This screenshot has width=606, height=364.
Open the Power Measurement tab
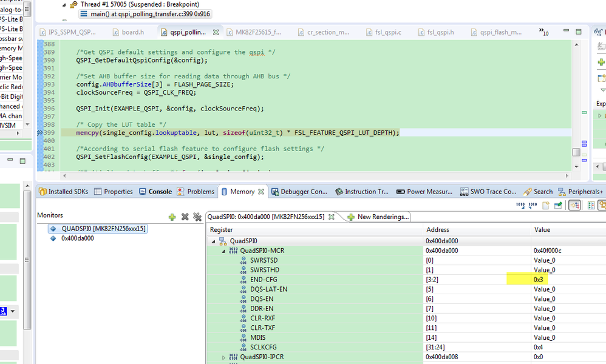pyautogui.click(x=424, y=192)
